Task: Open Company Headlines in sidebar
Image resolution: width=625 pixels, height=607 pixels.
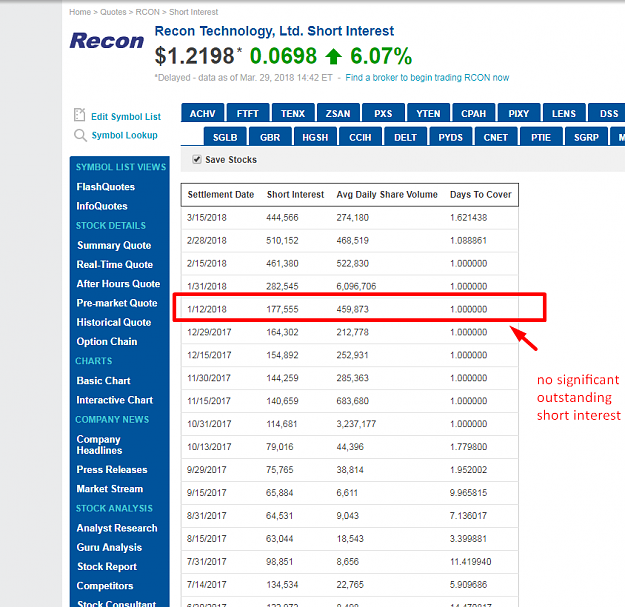Action: [x=99, y=444]
